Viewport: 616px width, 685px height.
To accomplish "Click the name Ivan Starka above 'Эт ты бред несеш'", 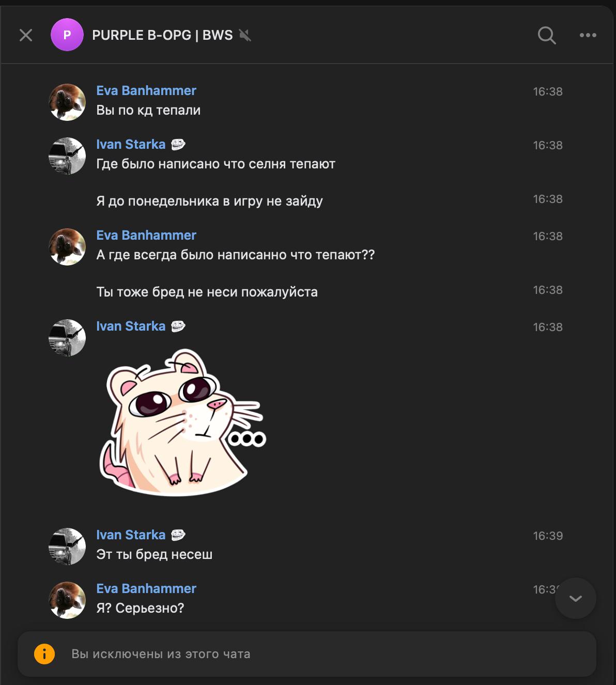I will click(x=131, y=535).
